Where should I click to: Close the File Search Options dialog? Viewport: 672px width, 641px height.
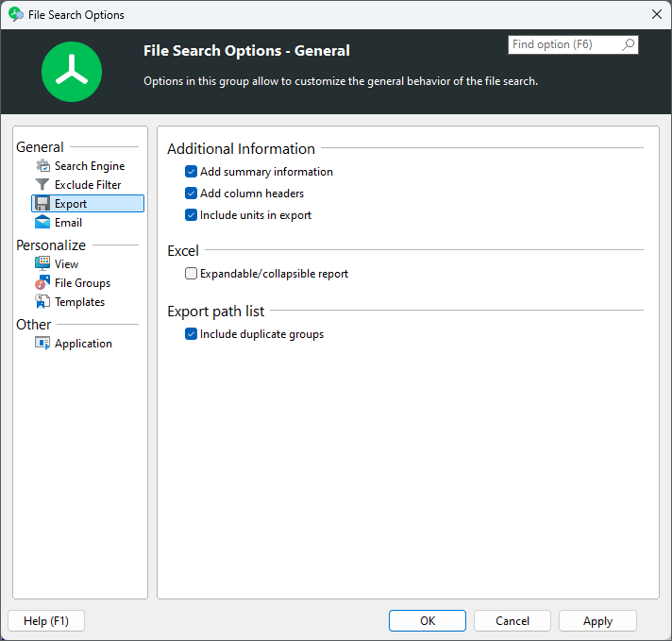657,14
